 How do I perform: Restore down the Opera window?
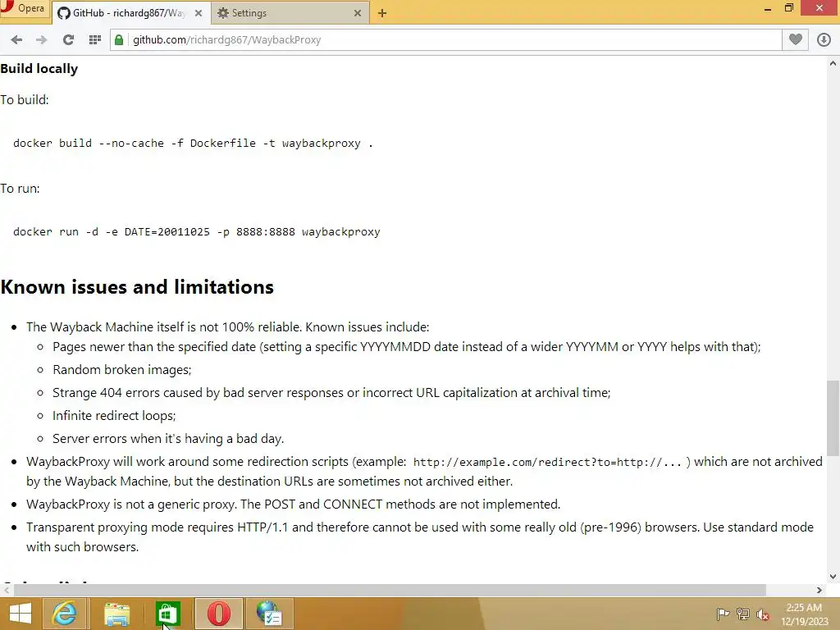point(789,8)
